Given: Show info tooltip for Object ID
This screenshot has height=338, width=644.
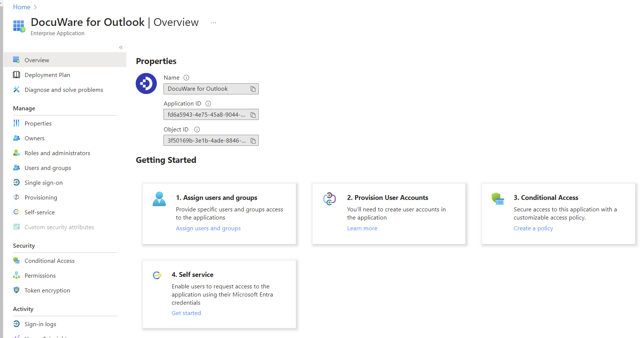Looking at the screenshot, I should 197,130.
